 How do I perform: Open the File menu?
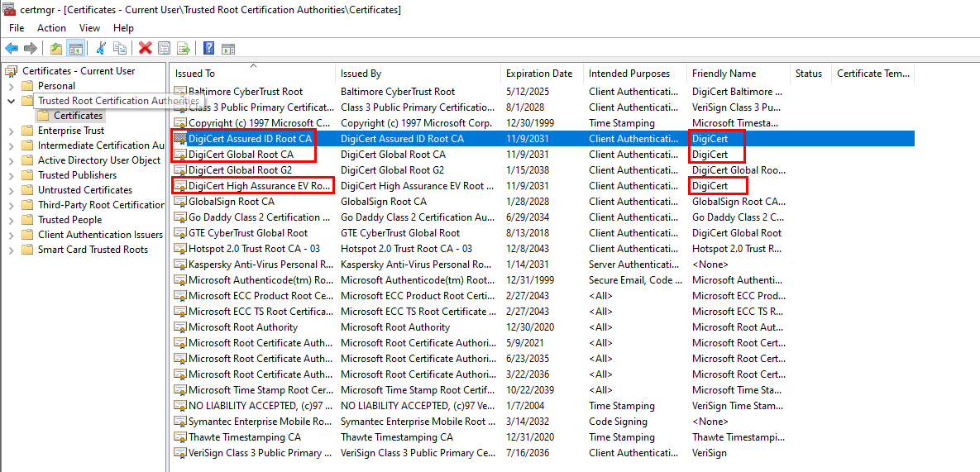[17, 27]
